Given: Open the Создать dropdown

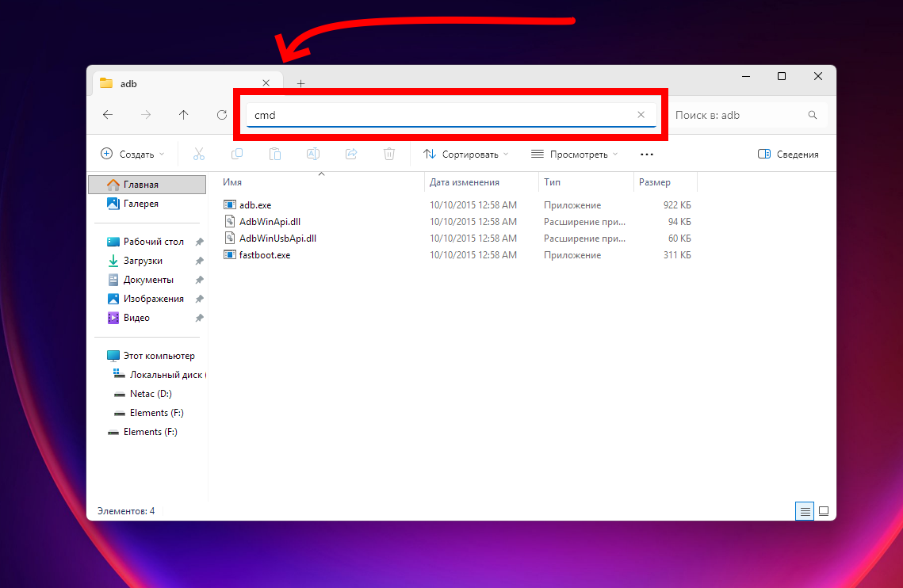Looking at the screenshot, I should pyautogui.click(x=133, y=155).
